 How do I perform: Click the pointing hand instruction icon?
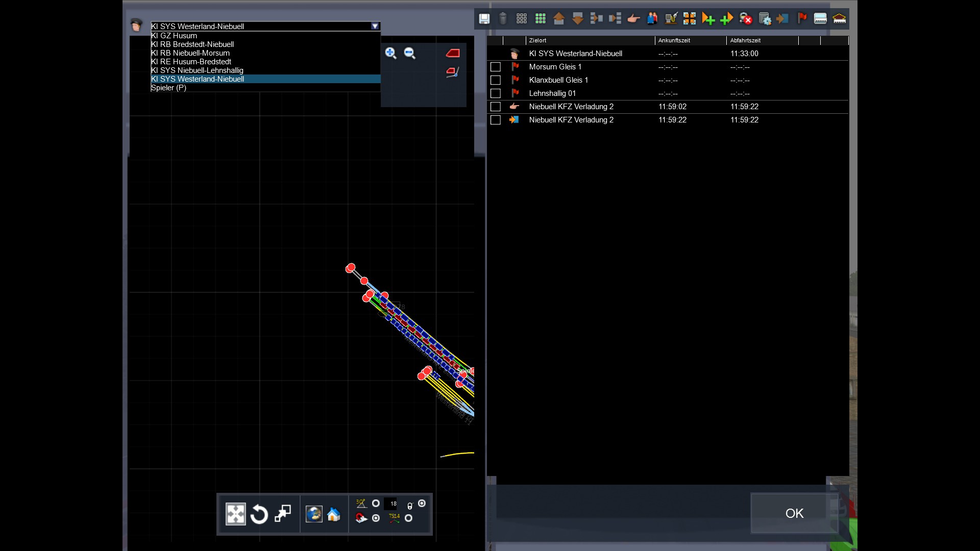point(633,19)
